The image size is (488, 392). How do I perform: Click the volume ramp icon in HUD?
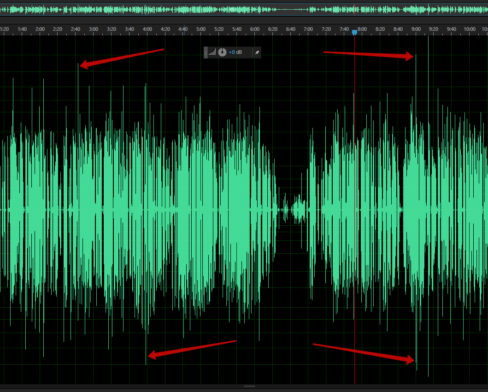point(212,52)
